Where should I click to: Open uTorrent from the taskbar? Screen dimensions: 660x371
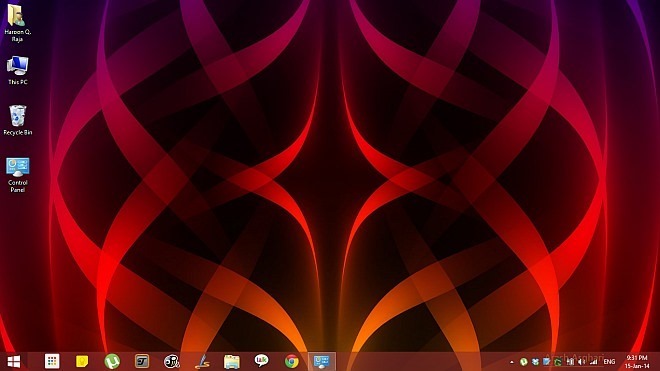click(x=112, y=361)
